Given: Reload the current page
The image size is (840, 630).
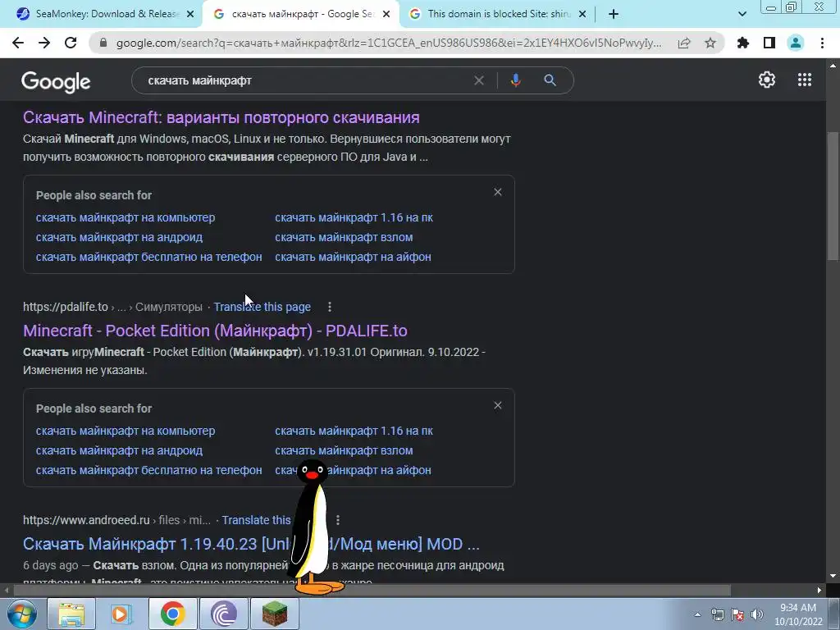Looking at the screenshot, I should click(x=71, y=43).
